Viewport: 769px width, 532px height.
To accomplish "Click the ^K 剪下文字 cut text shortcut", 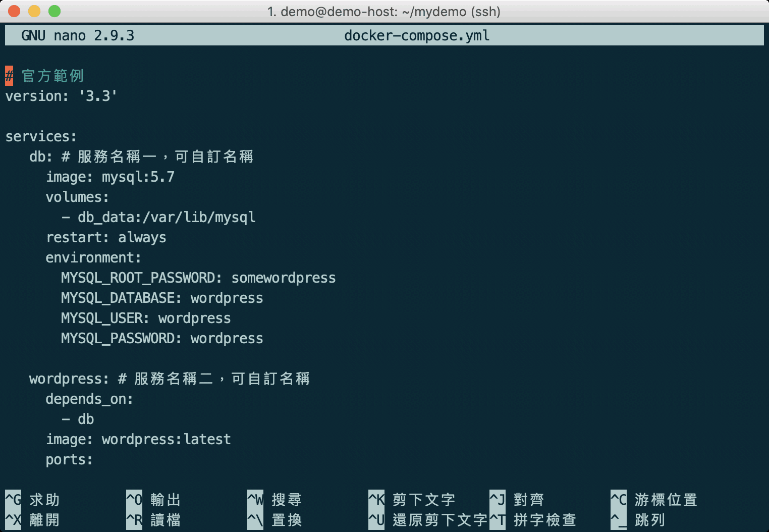I will coord(412,500).
